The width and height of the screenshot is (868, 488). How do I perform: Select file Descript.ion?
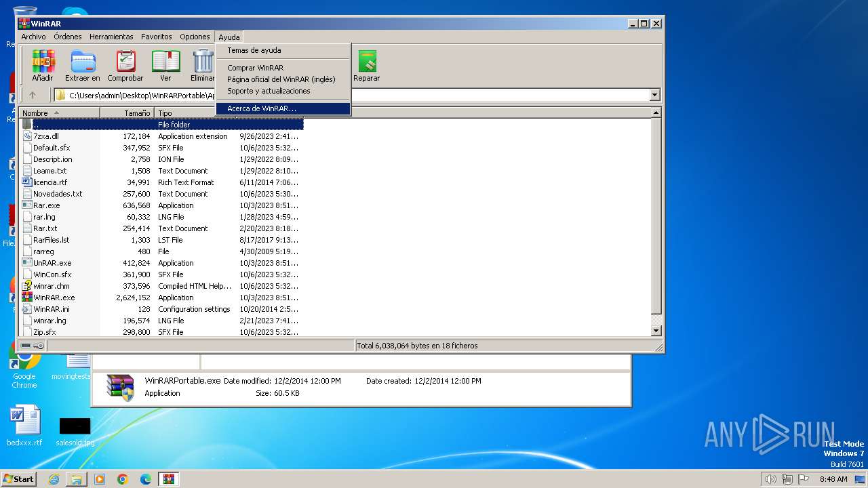52,159
